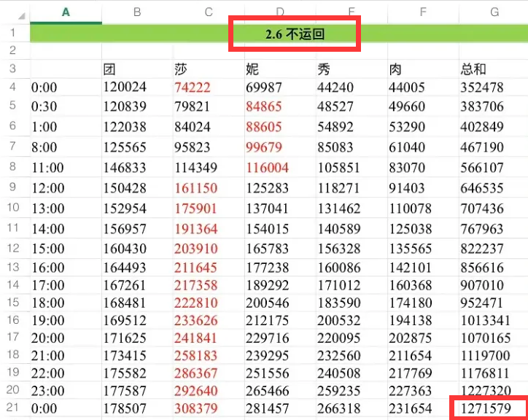Select row 10 header
This screenshot has height=420, width=528.
(13, 208)
